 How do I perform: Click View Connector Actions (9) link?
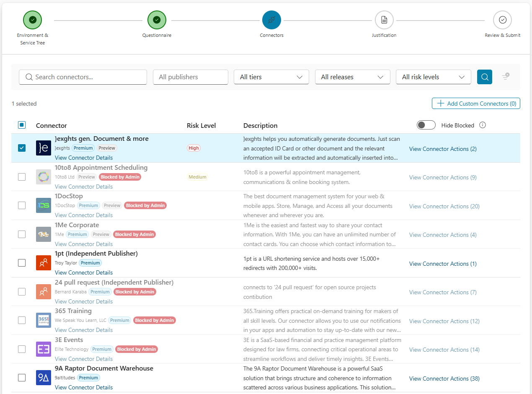click(443, 177)
